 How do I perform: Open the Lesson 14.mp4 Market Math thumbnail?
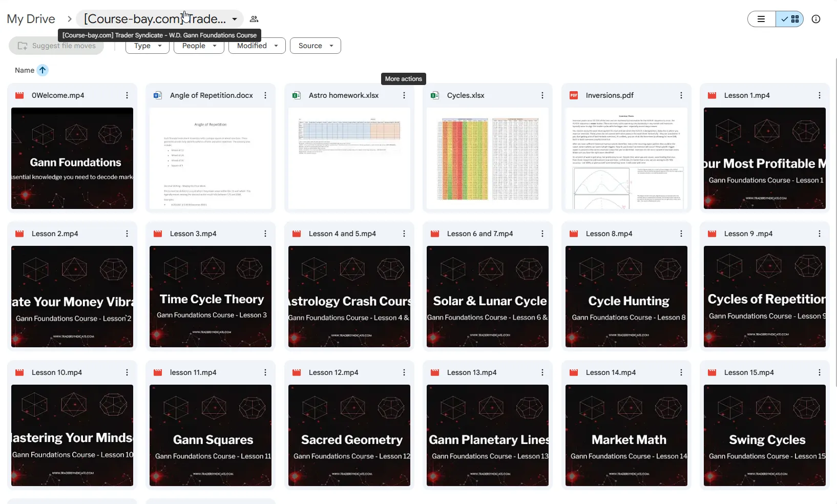pyautogui.click(x=626, y=435)
